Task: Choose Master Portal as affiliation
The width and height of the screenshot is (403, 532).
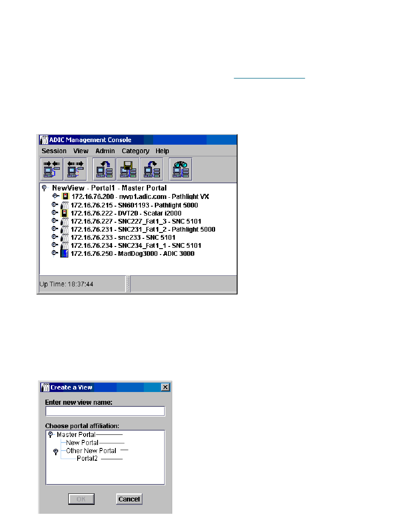Action: [x=76, y=434]
